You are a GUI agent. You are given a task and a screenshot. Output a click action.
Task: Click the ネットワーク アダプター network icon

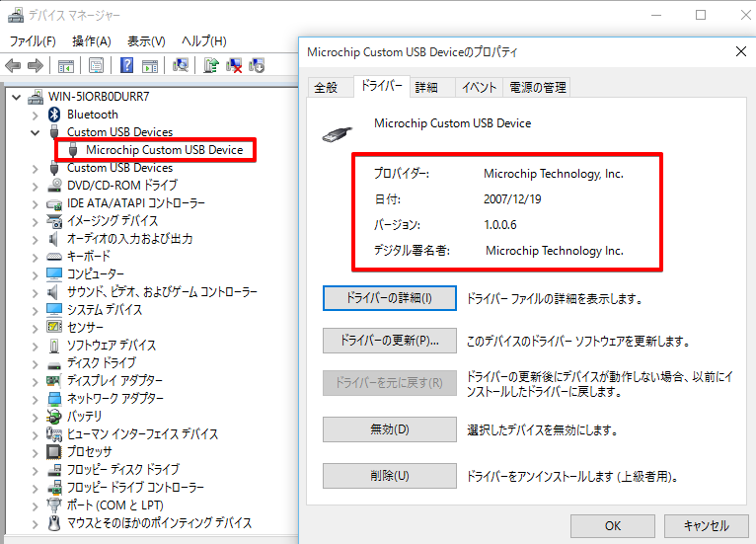pyautogui.click(x=54, y=398)
